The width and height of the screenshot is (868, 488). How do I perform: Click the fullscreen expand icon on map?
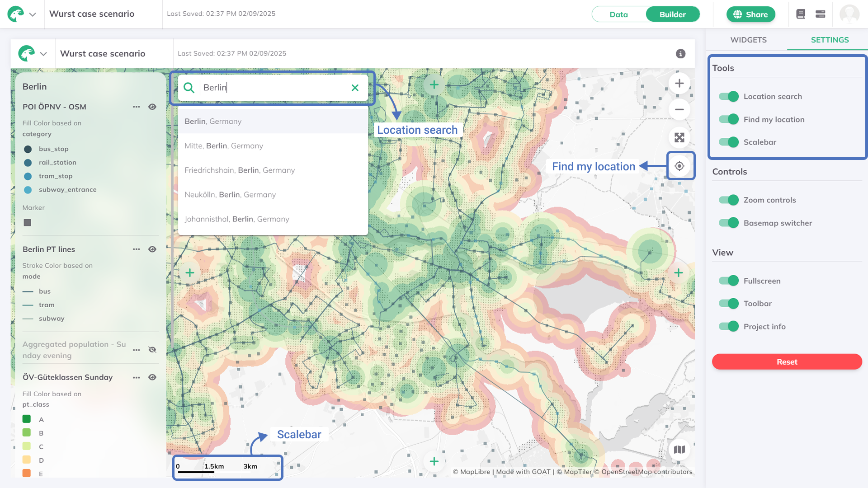679,137
